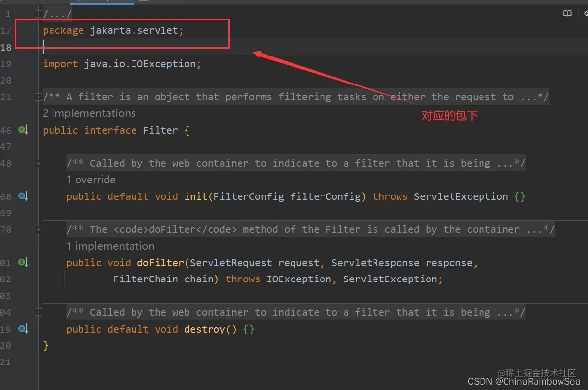Click the 'package' keyword
Screen dimensions: 588x390
[x=63, y=30]
